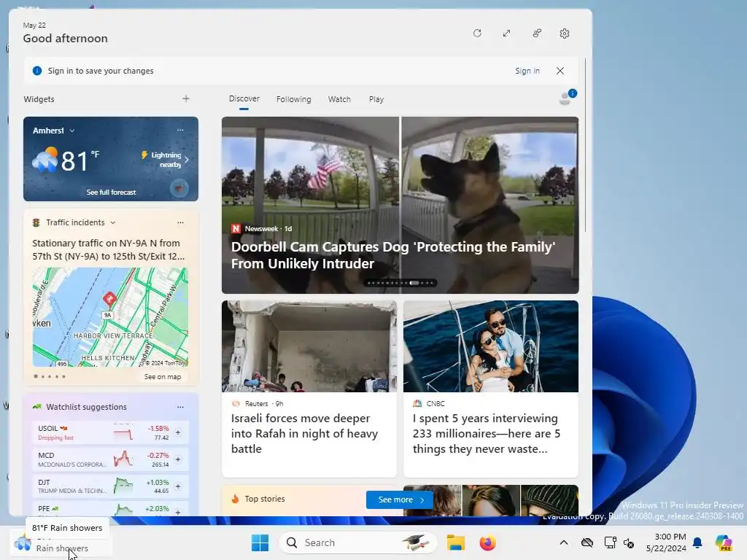Viewport: 747px width, 560px height.
Task: Open Top stories heading
Action: coord(264,499)
